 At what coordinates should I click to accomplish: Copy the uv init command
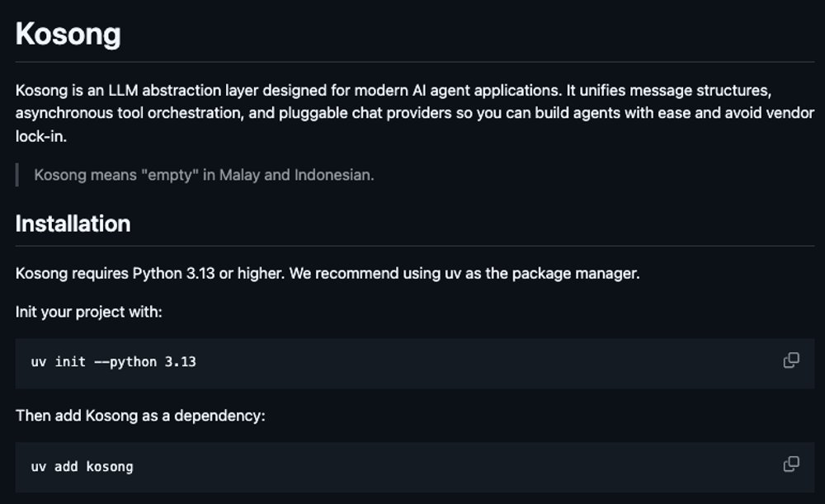[x=790, y=360]
